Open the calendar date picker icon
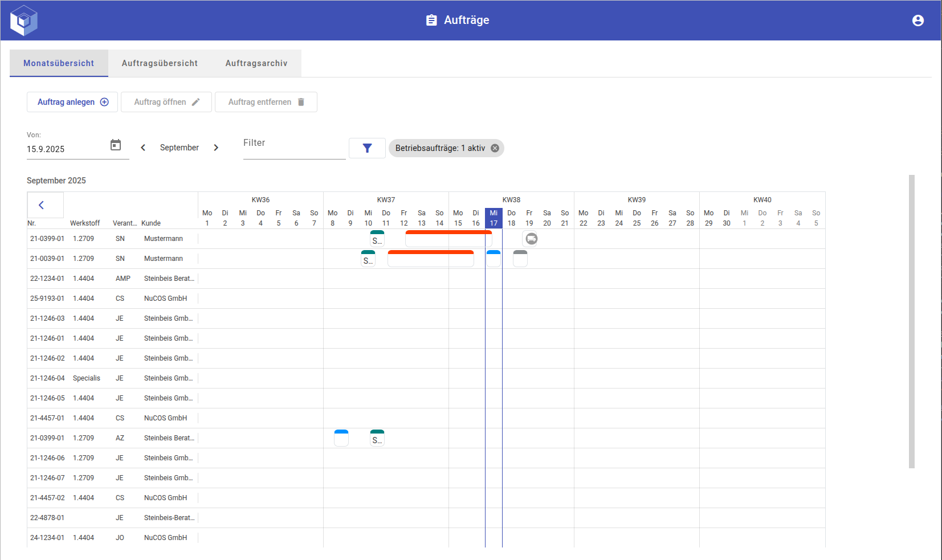The height and width of the screenshot is (560, 942). pyautogui.click(x=116, y=145)
